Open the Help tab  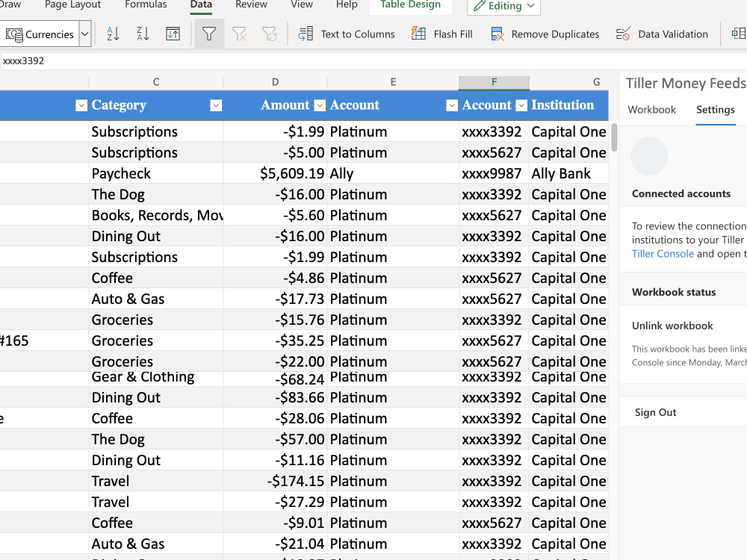coord(347,4)
